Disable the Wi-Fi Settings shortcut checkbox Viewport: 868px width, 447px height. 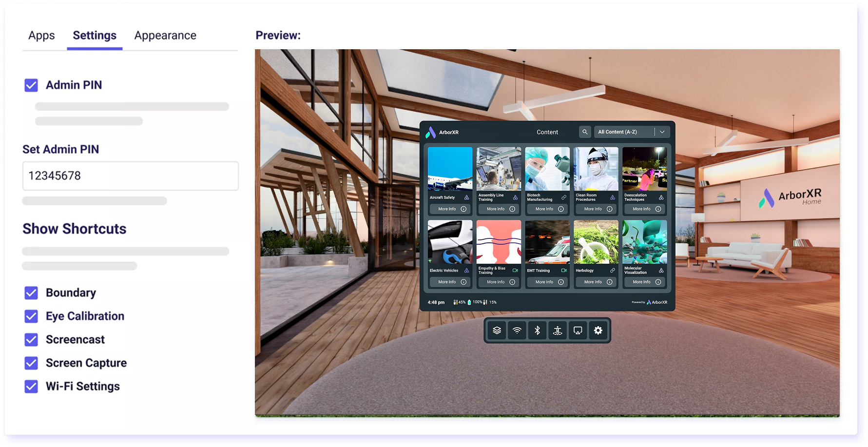click(x=31, y=387)
